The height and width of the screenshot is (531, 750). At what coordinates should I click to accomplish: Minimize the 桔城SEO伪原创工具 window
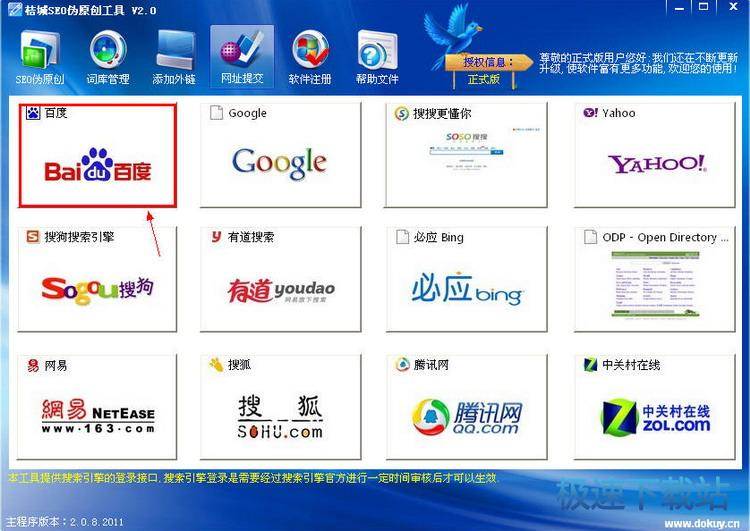coord(679,7)
